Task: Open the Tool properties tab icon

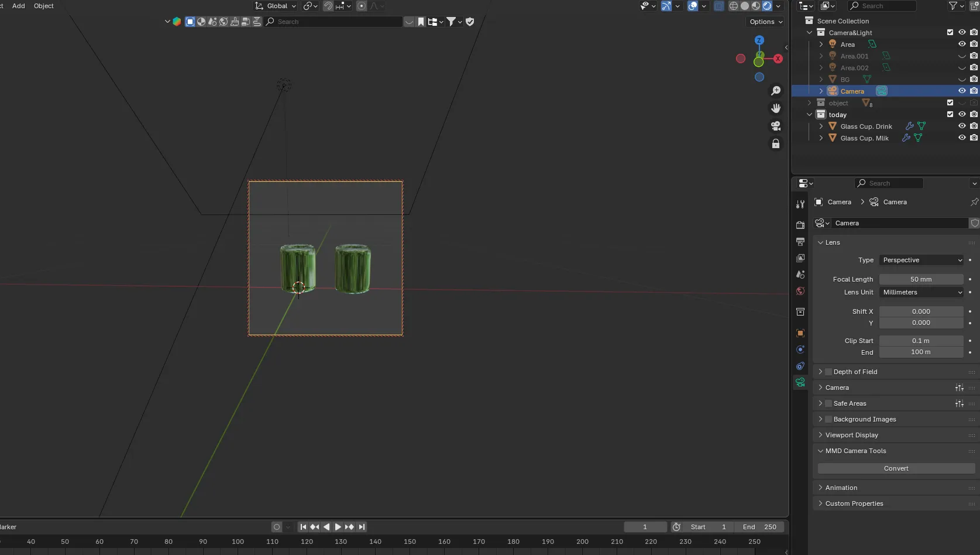Action: pyautogui.click(x=800, y=204)
